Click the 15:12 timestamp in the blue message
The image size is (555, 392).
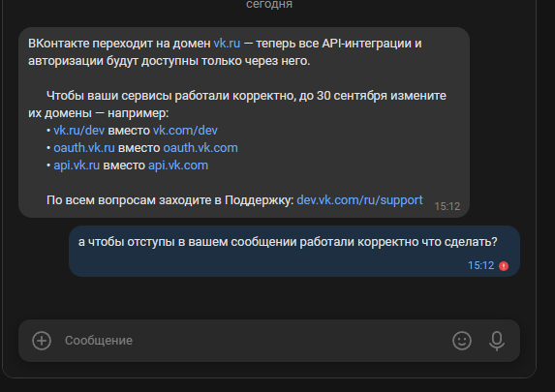[480, 265]
